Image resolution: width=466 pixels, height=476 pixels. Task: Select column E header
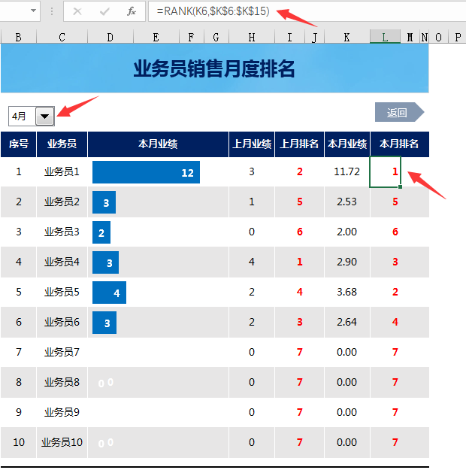pyautogui.click(x=156, y=37)
